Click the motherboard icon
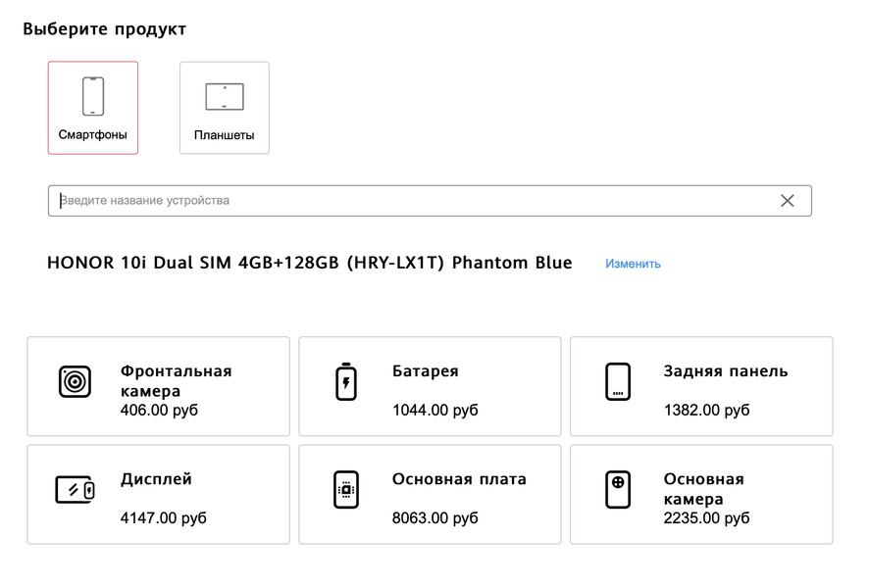 pyautogui.click(x=346, y=489)
